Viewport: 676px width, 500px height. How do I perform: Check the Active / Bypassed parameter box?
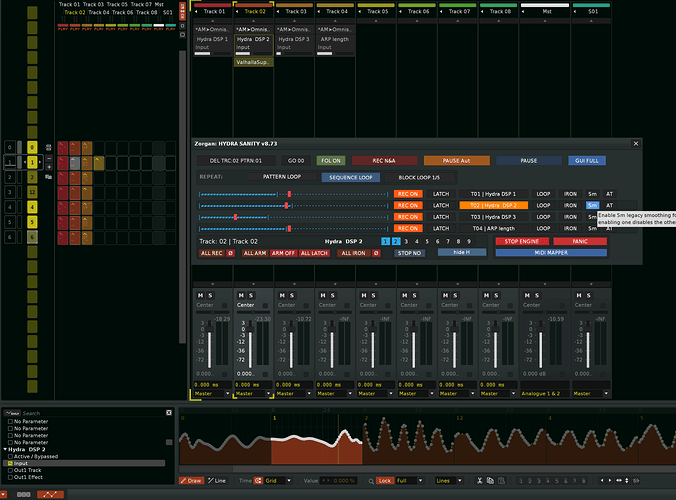10,456
